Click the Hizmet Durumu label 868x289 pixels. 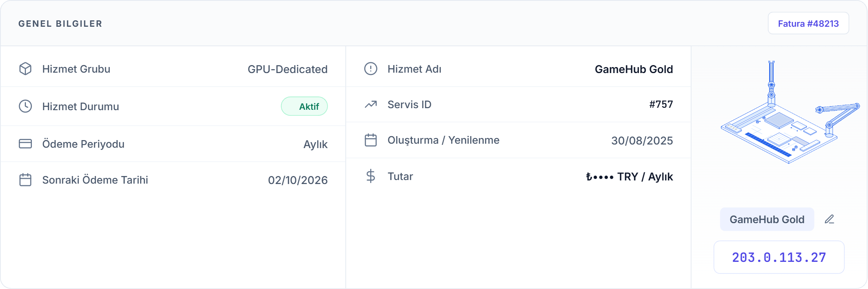pos(81,107)
